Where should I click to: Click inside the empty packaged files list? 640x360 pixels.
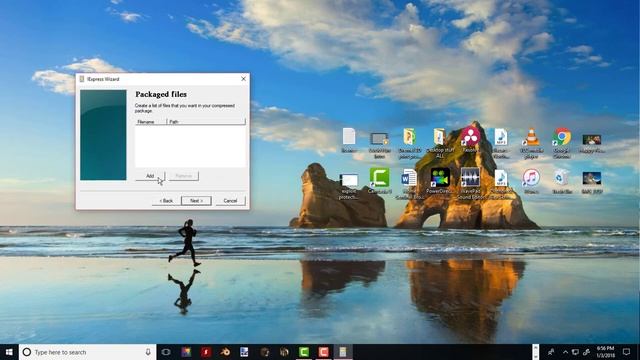click(x=191, y=146)
